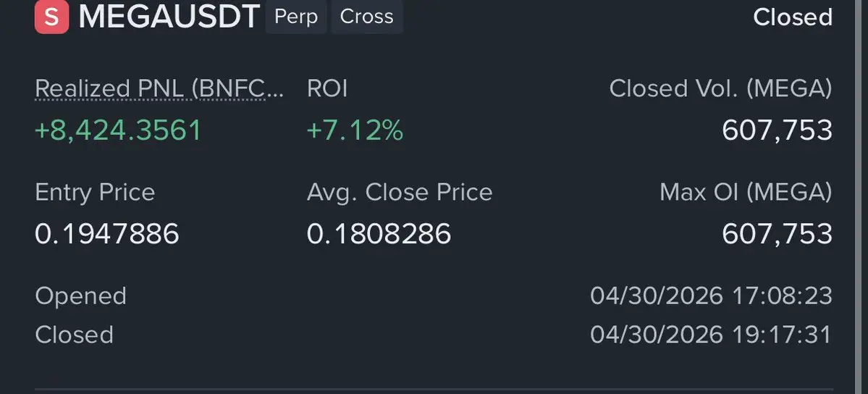The width and height of the screenshot is (868, 394).
Task: Click the Max OI (MEGA) label
Action: [746, 193]
